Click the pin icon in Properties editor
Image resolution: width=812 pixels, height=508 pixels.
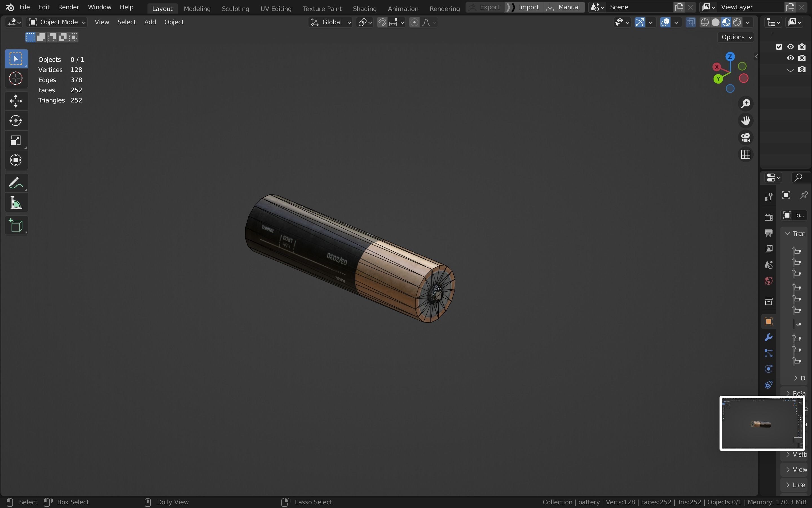click(x=804, y=195)
